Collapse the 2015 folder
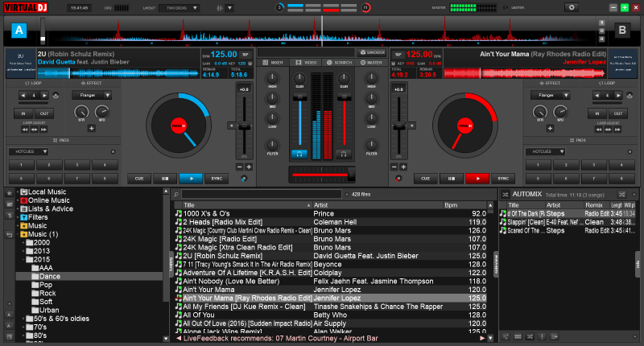Screen dimensions: 644x346 coord(23,259)
